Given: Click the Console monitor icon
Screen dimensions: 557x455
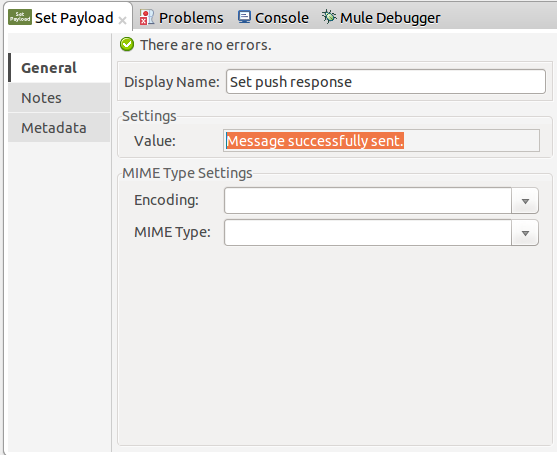Looking at the screenshot, I should [244, 17].
